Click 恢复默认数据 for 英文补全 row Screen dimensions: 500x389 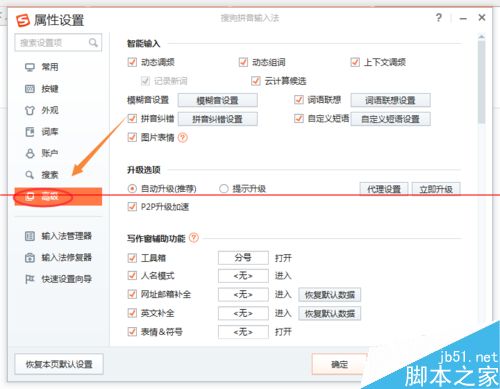(329, 313)
